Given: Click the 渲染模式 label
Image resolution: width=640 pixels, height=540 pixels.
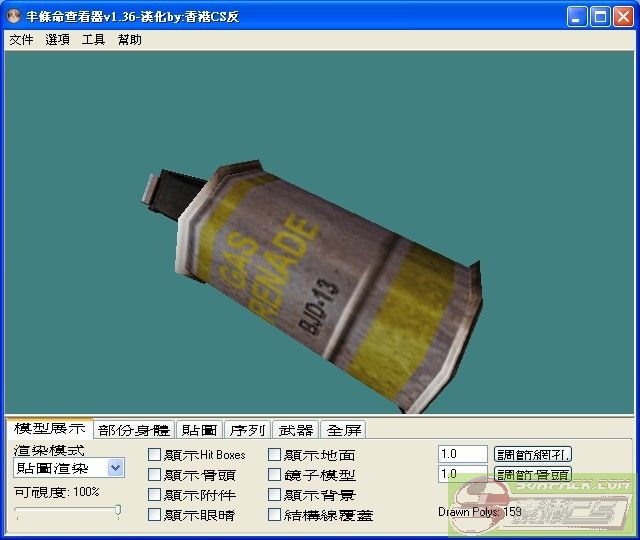Looking at the screenshot, I should coord(49,450).
